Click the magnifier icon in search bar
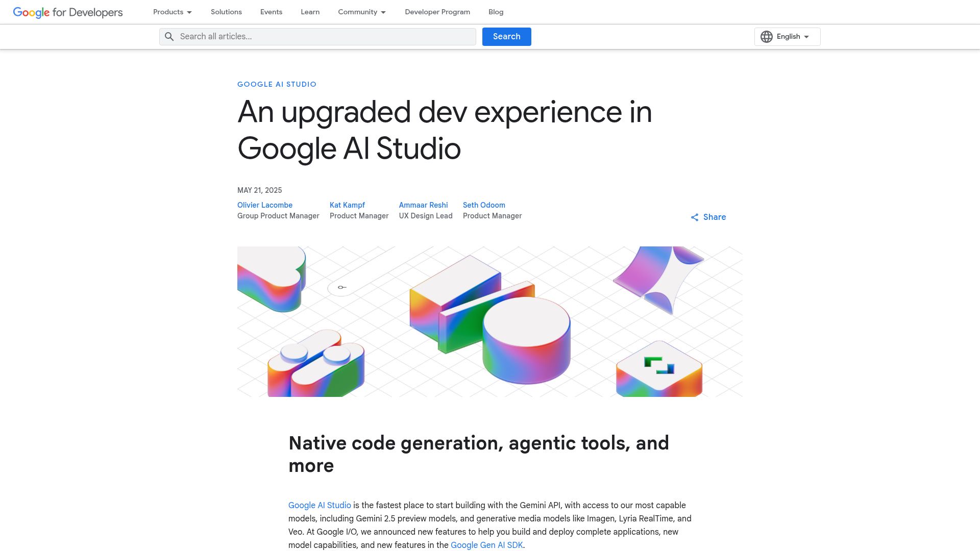Viewport: 980px width, 551px height. coord(169,37)
